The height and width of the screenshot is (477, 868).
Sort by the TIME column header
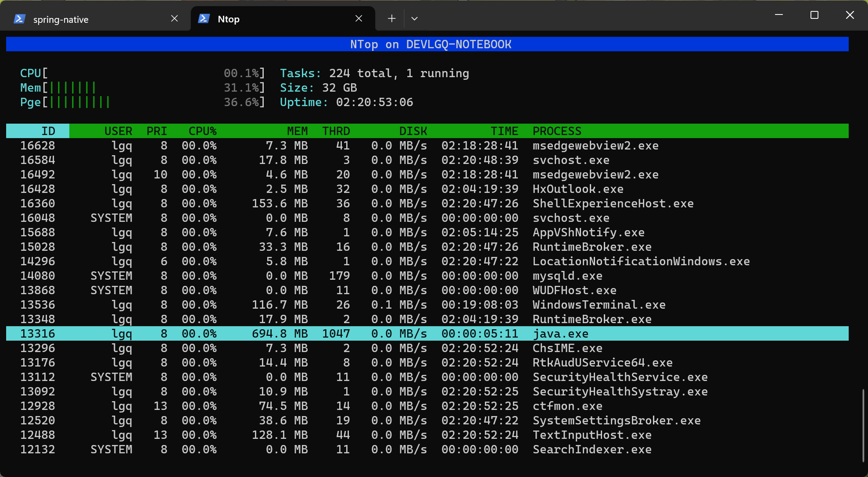[504, 131]
